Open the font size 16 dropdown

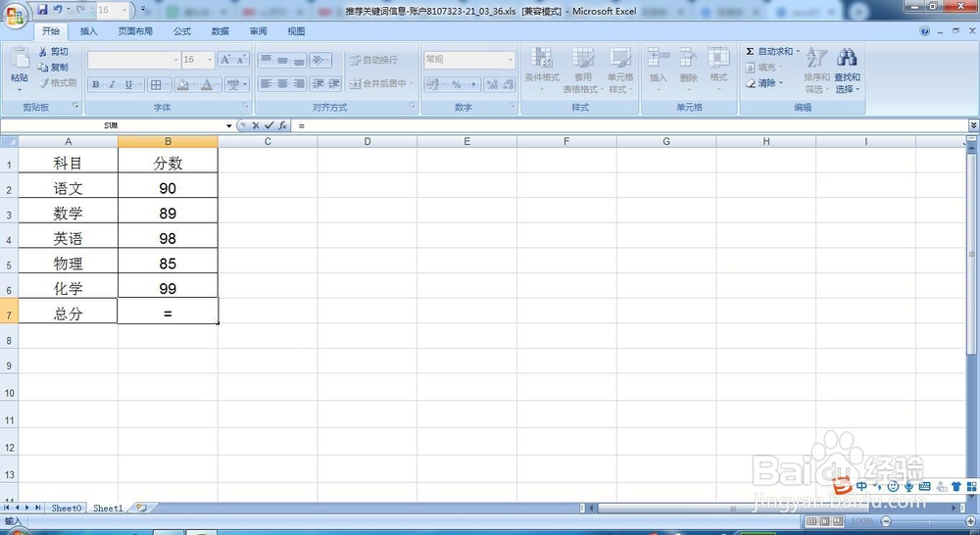point(210,60)
